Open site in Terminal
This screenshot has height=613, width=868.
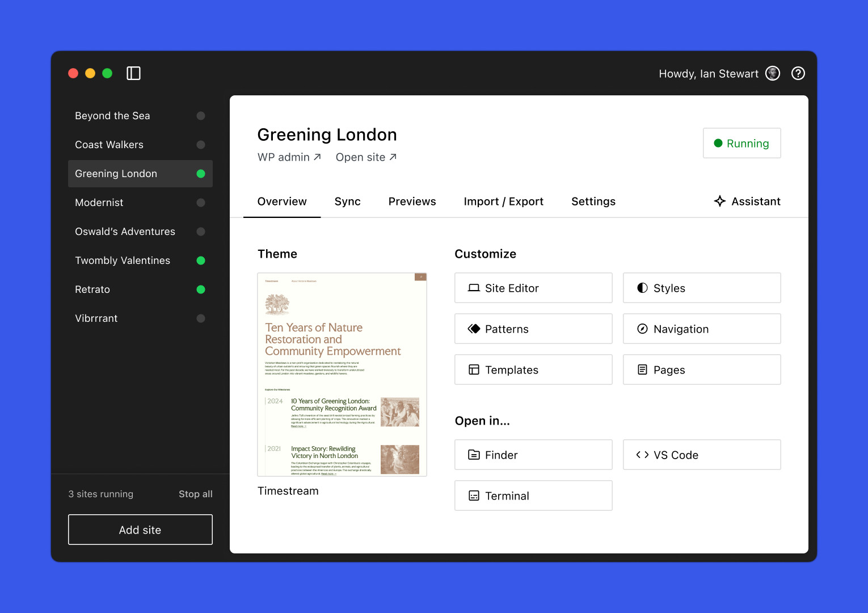pyautogui.click(x=533, y=496)
